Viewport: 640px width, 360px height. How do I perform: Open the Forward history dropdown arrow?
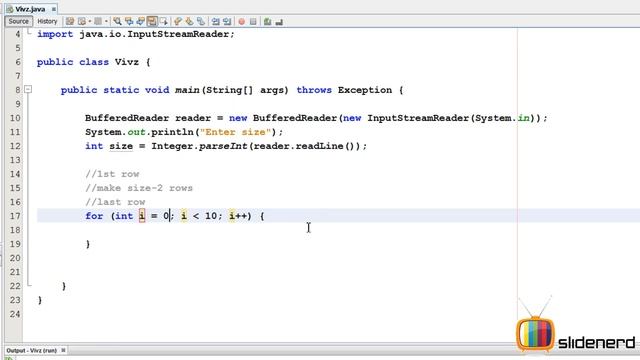click(x=106, y=21)
